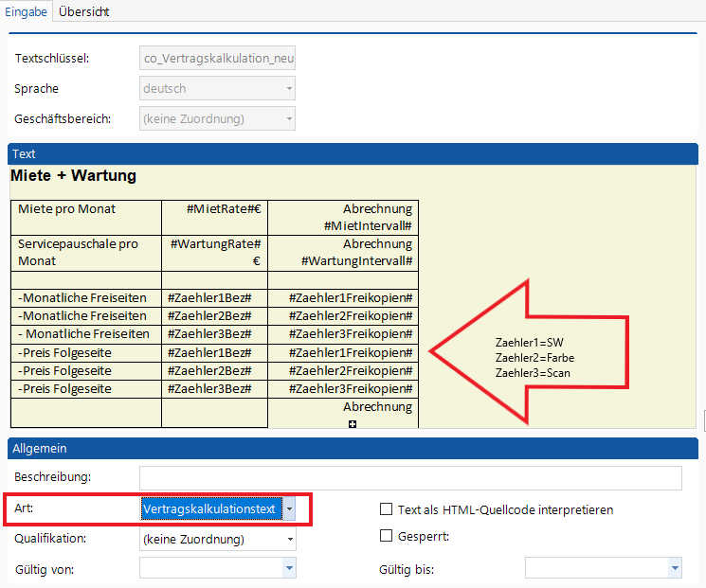The width and height of the screenshot is (706, 588).
Task: Open the Art dropdown list
Action: 290,509
